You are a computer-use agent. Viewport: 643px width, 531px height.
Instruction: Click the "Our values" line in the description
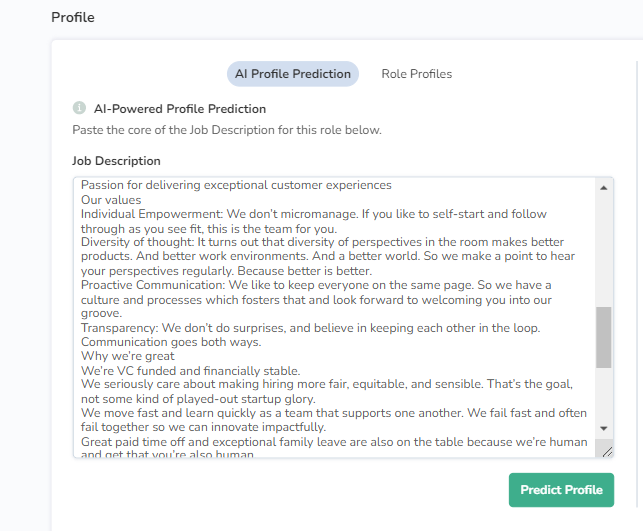111,200
